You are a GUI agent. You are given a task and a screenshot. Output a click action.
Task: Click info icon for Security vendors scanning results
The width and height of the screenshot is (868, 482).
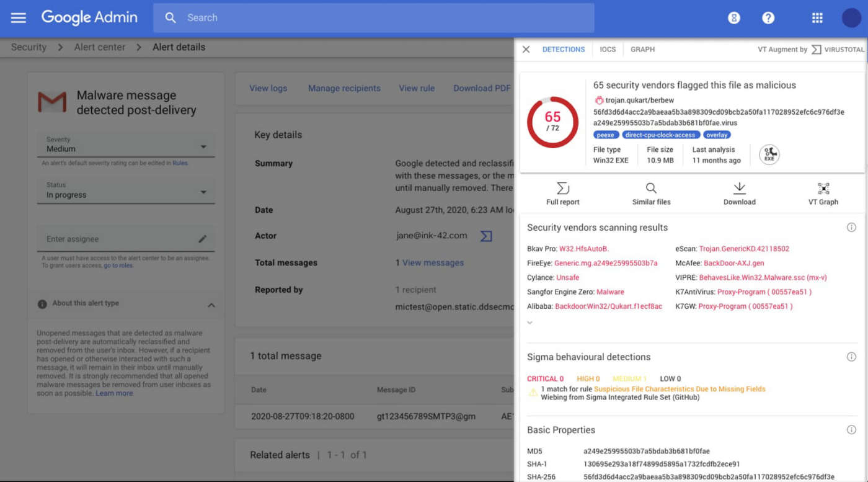click(x=851, y=228)
